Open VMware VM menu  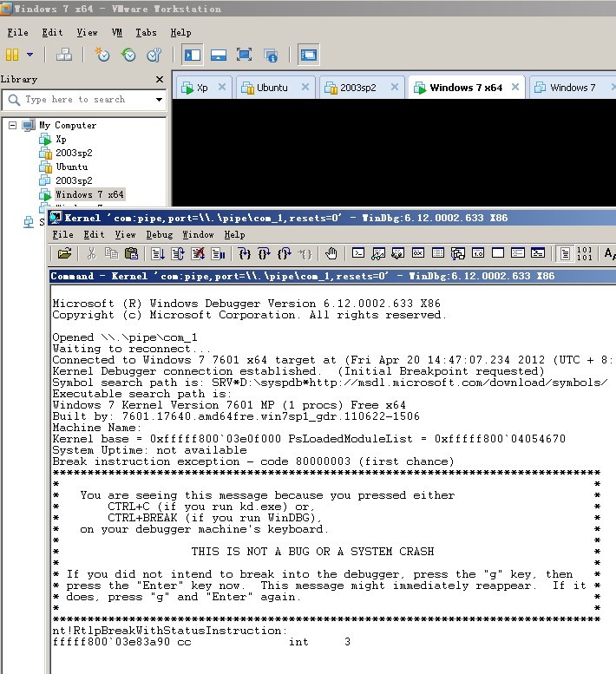(116, 33)
